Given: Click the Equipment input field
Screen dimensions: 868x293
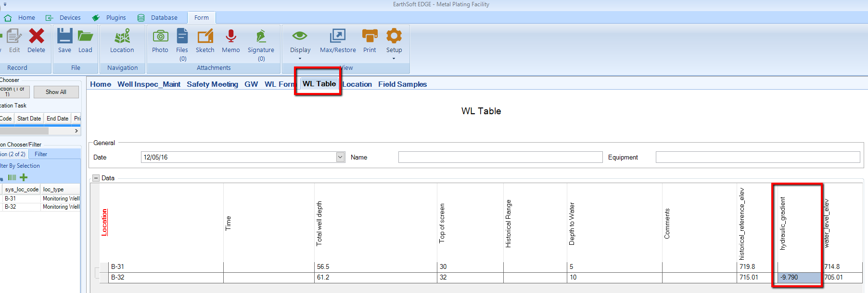Looking at the screenshot, I should point(757,157).
